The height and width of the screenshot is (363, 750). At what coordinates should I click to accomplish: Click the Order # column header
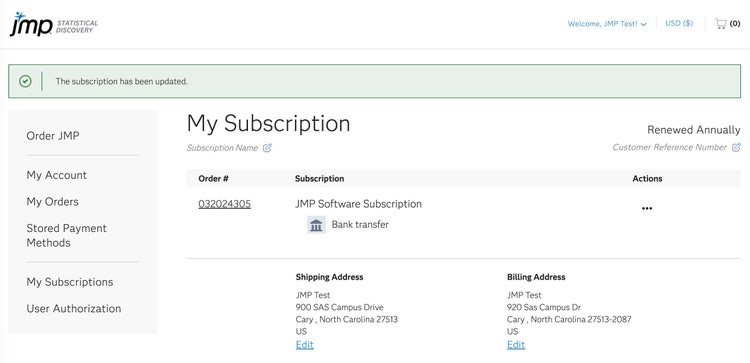[213, 178]
